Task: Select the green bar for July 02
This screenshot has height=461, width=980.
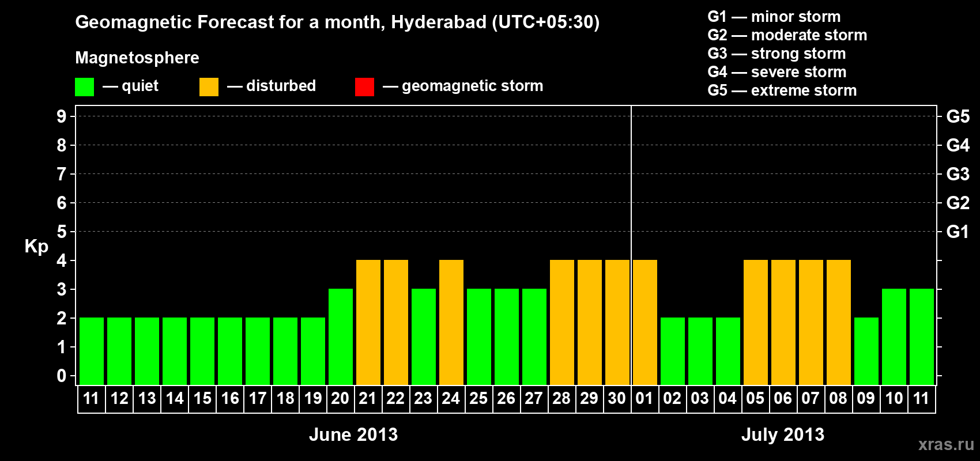Action: [x=673, y=351]
